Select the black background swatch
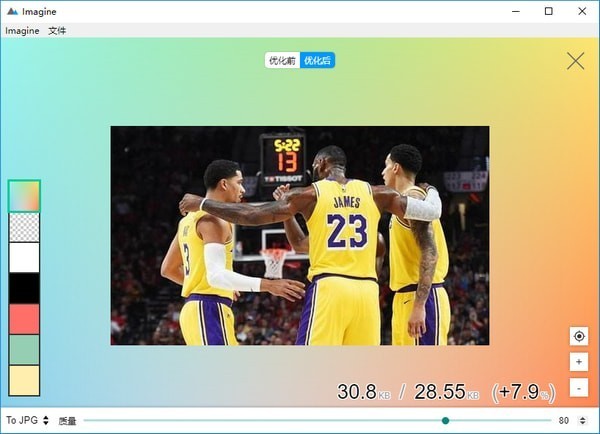The height and width of the screenshot is (434, 600). click(x=24, y=288)
